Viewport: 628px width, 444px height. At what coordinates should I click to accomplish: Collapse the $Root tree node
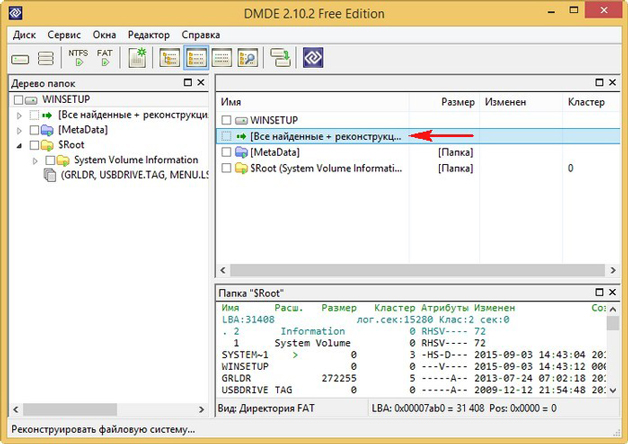(x=19, y=145)
